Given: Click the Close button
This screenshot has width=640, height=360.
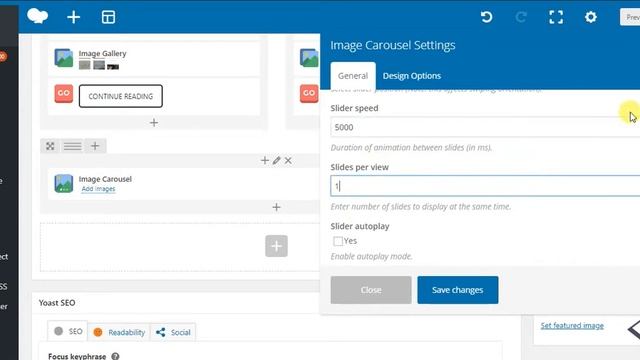Looking at the screenshot, I should point(371,290).
